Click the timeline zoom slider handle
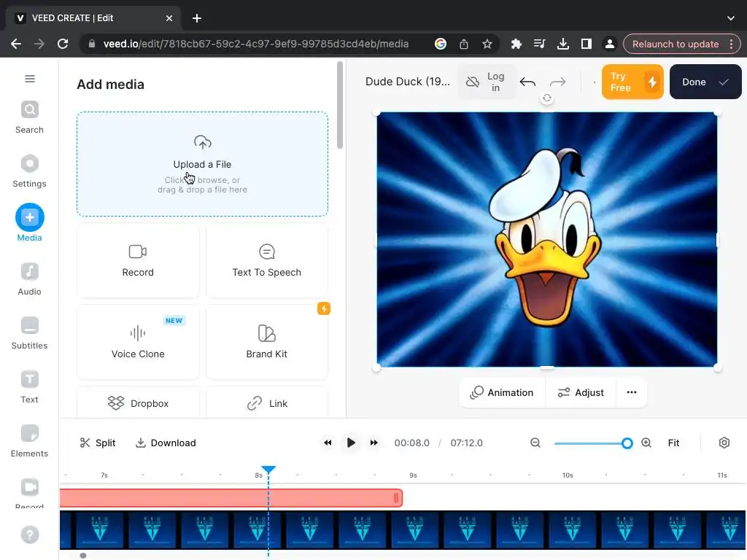747x560 pixels. point(627,443)
